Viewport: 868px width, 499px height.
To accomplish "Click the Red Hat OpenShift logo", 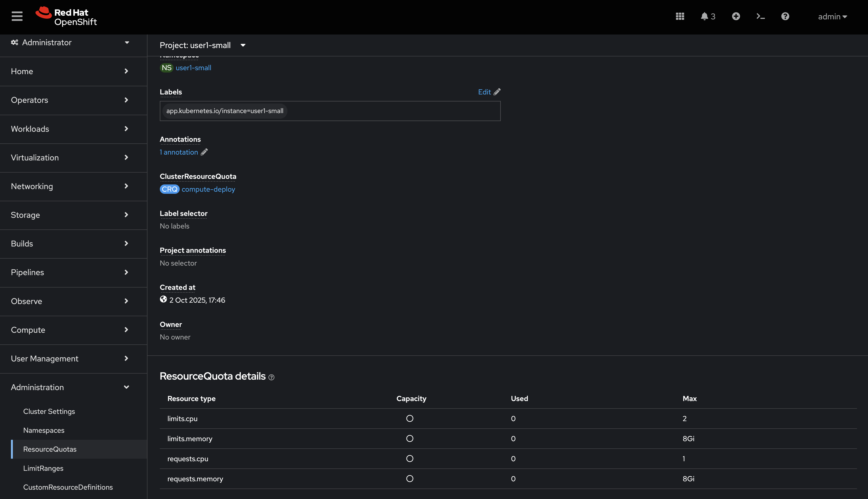I will pos(66,16).
